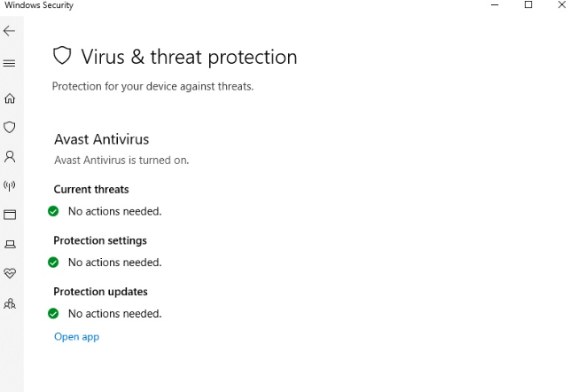Click green checkmark under Protection settings
This screenshot has width=570, height=392.
coord(53,263)
